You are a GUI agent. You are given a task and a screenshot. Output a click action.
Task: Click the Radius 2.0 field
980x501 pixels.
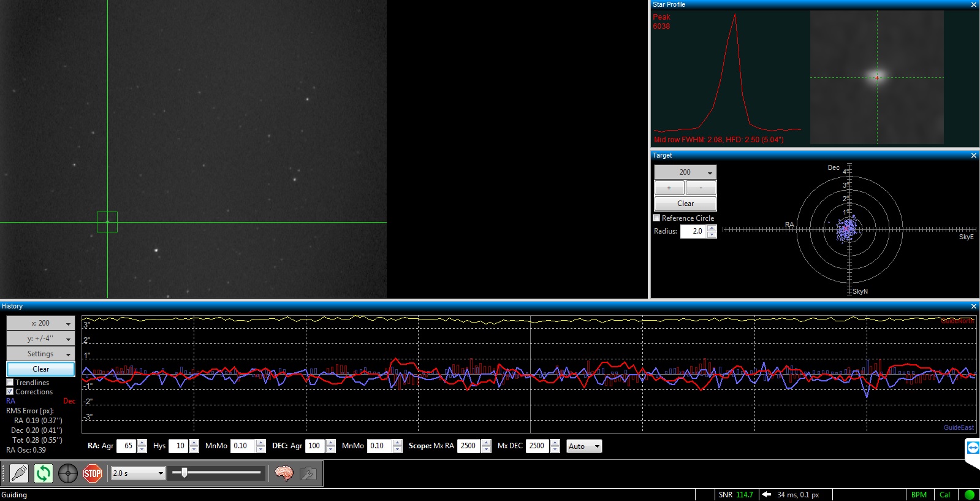click(x=694, y=231)
